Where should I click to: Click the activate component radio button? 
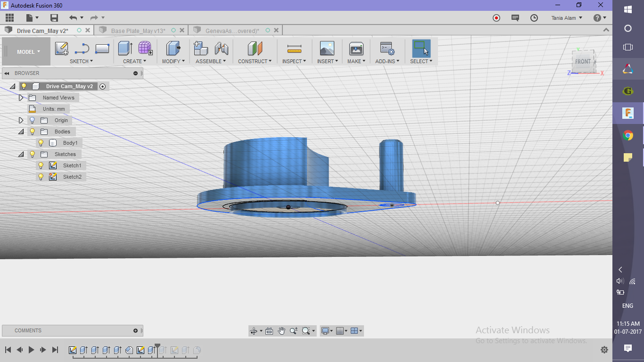click(x=103, y=86)
